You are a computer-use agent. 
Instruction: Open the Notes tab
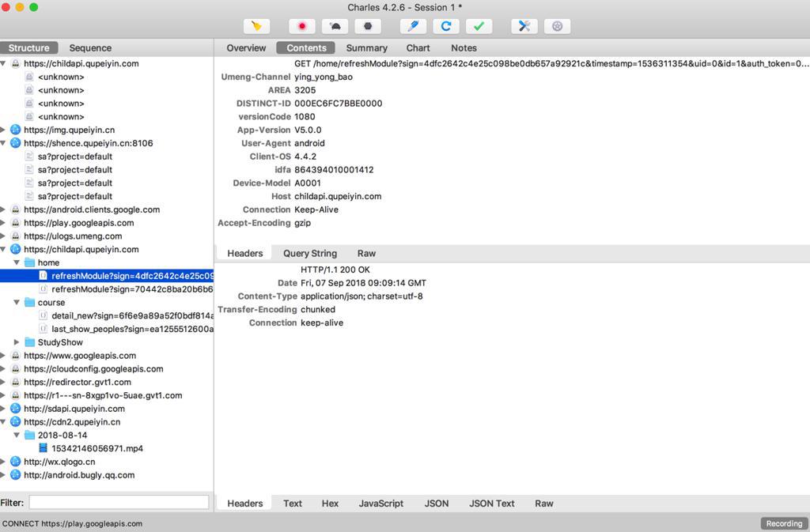464,48
